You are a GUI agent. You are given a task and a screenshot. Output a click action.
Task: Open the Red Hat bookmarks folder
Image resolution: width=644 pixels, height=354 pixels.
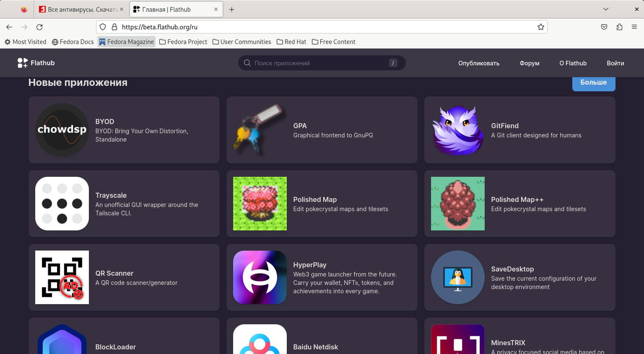coord(291,42)
